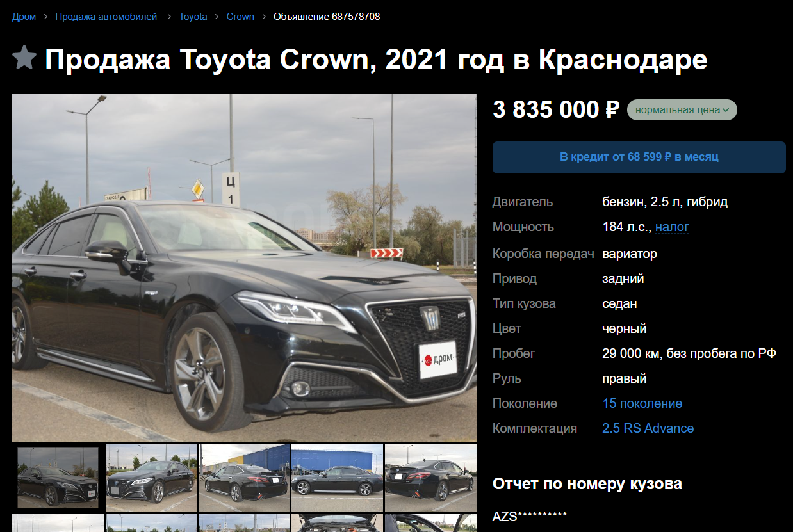Select fifth thumbnail showing rear quarter
This screenshot has height=532, width=793.
(x=430, y=478)
